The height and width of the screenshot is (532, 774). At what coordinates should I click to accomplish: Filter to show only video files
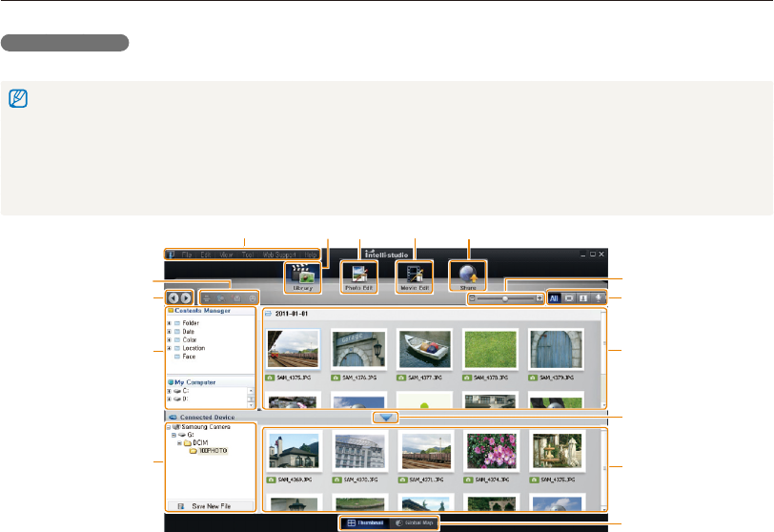569,298
